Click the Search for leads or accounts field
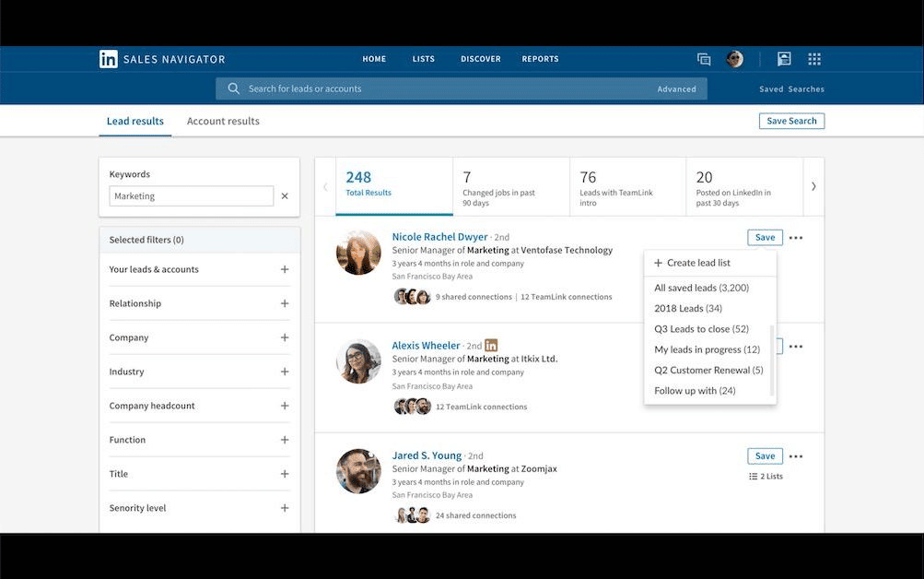The height and width of the screenshot is (579, 924). 461,89
